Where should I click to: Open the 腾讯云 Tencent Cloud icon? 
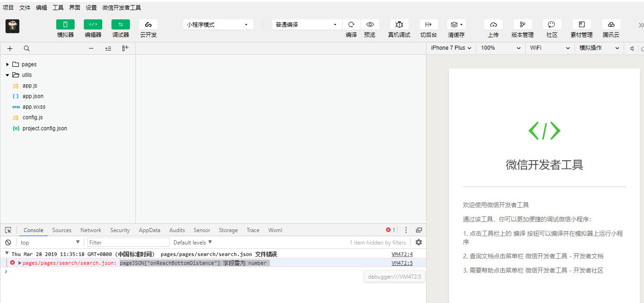(611, 24)
